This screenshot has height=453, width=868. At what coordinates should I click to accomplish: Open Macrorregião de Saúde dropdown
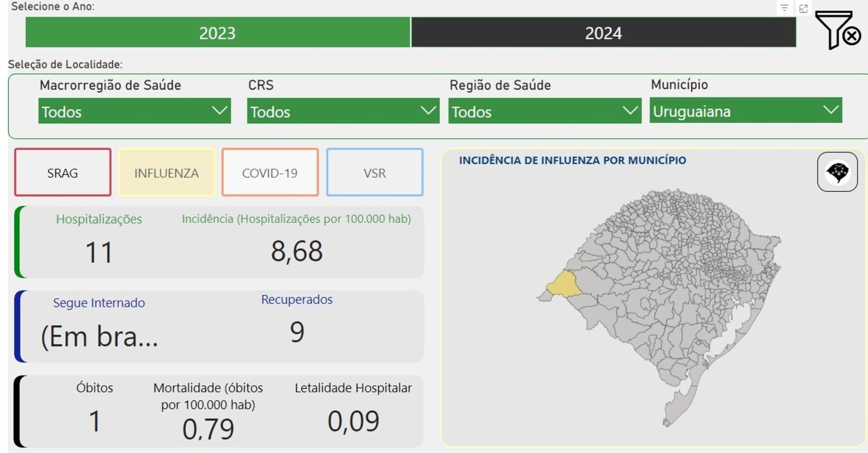134,111
